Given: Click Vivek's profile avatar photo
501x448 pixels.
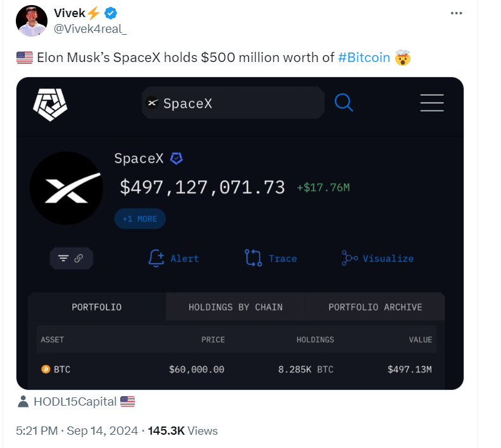Looking at the screenshot, I should (x=32, y=22).
